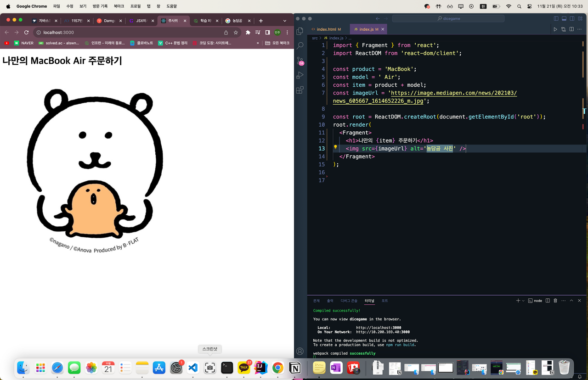Open editor More Actions ellipsis
Image resolution: width=588 pixels, height=380 pixels.
click(580, 29)
